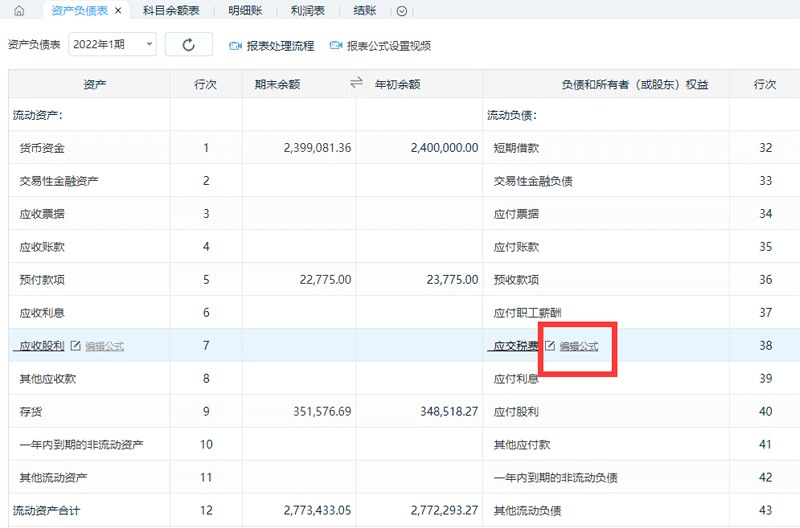Click the edit icon beside 应交税费
Image resolution: width=800 pixels, height=528 pixels.
pyautogui.click(x=548, y=346)
